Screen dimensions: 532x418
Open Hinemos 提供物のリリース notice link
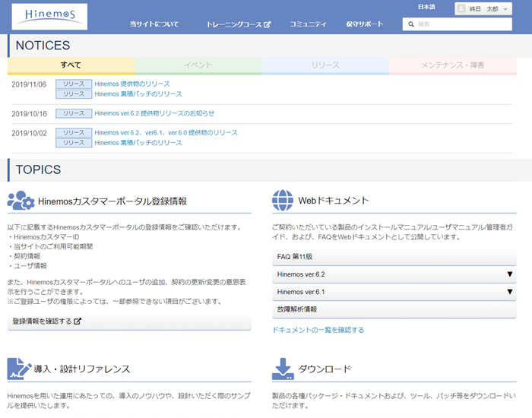point(132,84)
